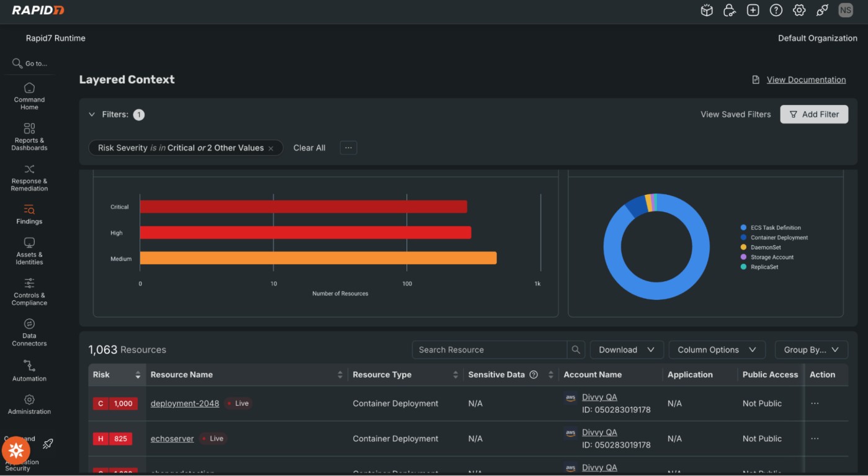
Task: Go to Assets & Identities
Action: (29, 251)
